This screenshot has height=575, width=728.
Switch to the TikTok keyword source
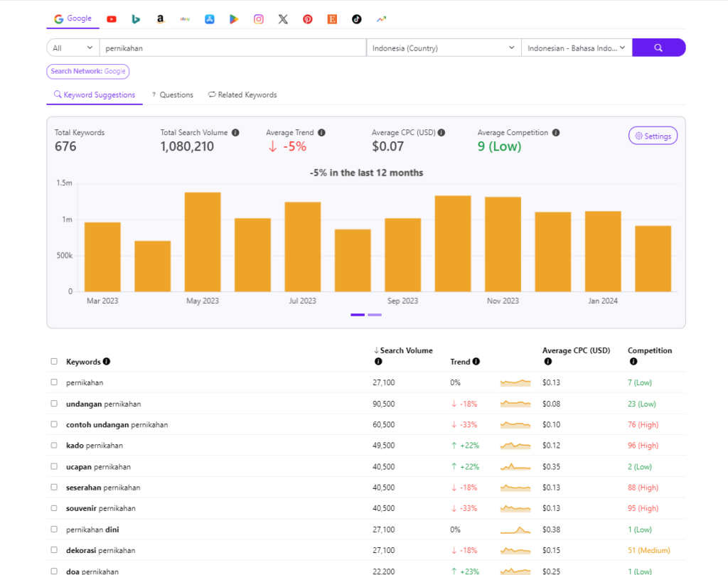point(356,19)
